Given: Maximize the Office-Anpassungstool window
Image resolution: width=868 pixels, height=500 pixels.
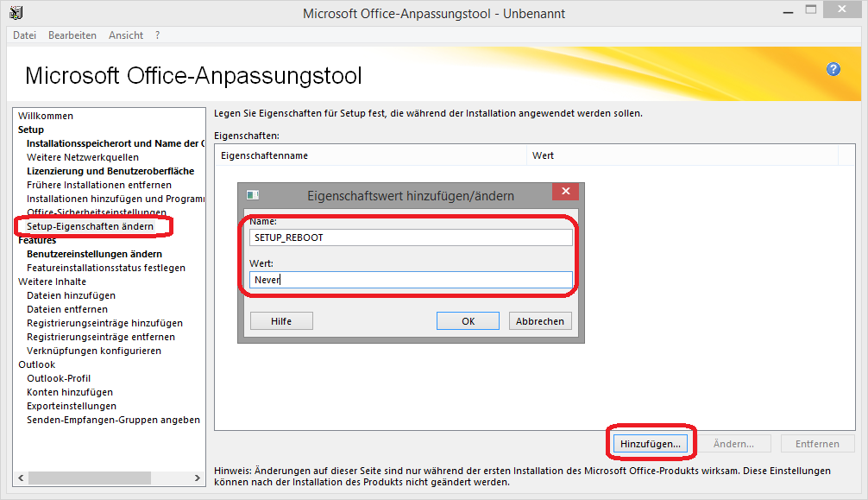Looking at the screenshot, I should (811, 10).
